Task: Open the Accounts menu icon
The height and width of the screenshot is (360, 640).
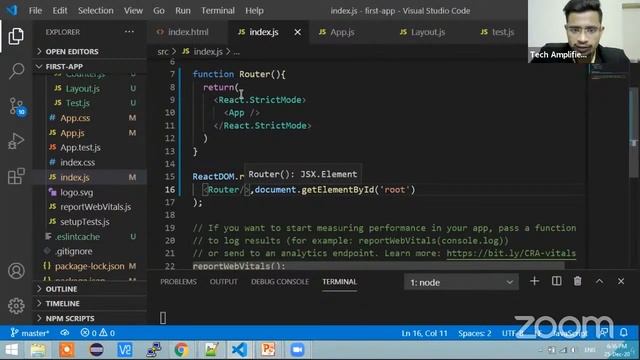Action: [x=16, y=271]
